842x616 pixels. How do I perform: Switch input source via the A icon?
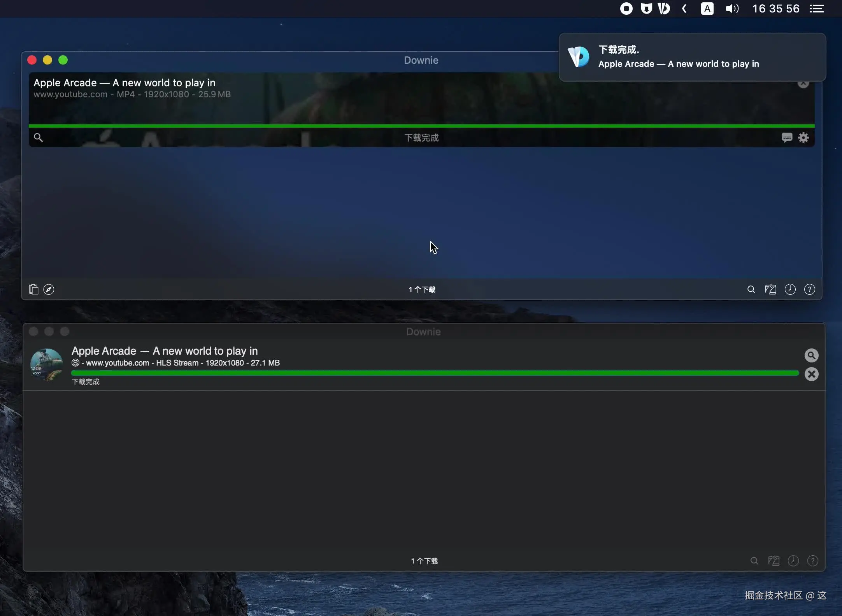707,9
